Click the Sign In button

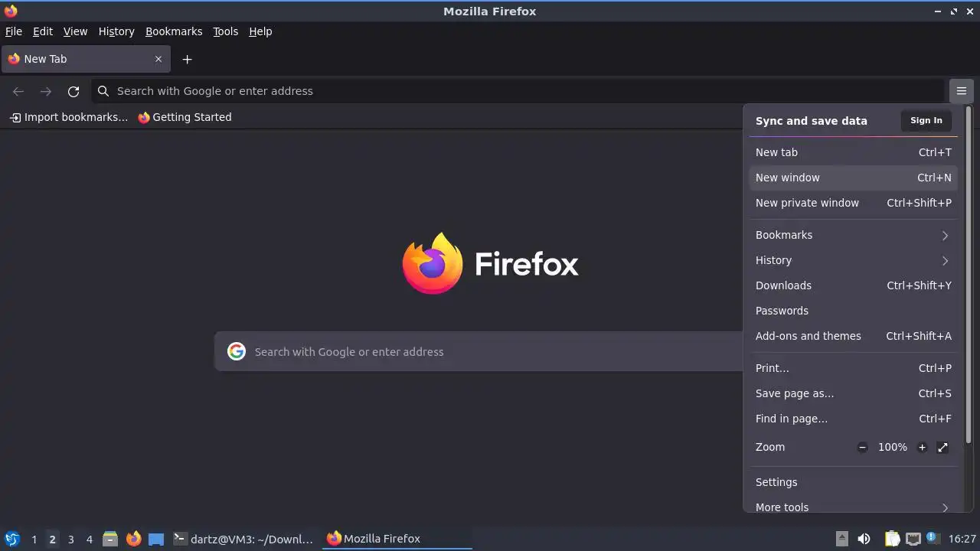[926, 120]
